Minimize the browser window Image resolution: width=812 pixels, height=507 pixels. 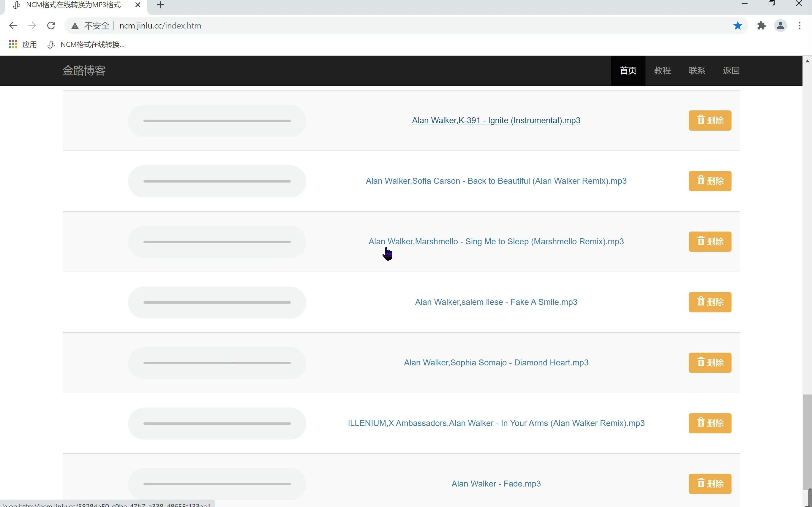pos(745,4)
